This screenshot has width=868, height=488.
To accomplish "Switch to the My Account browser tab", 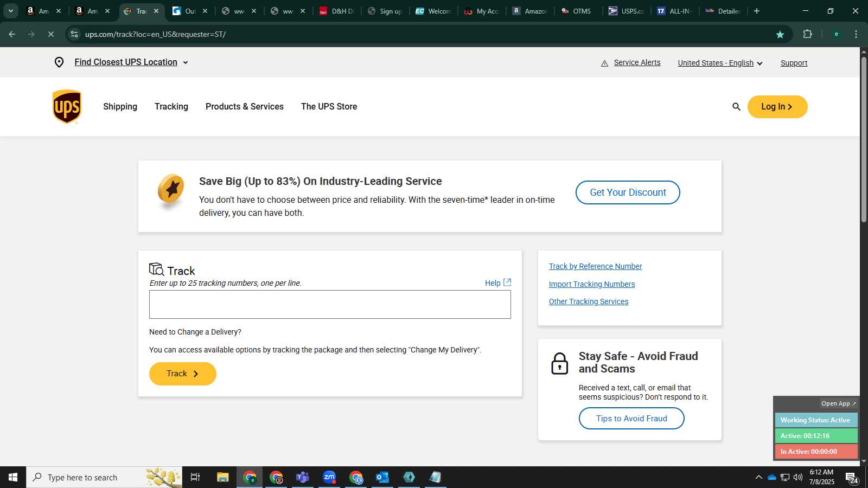I will 482,11.
